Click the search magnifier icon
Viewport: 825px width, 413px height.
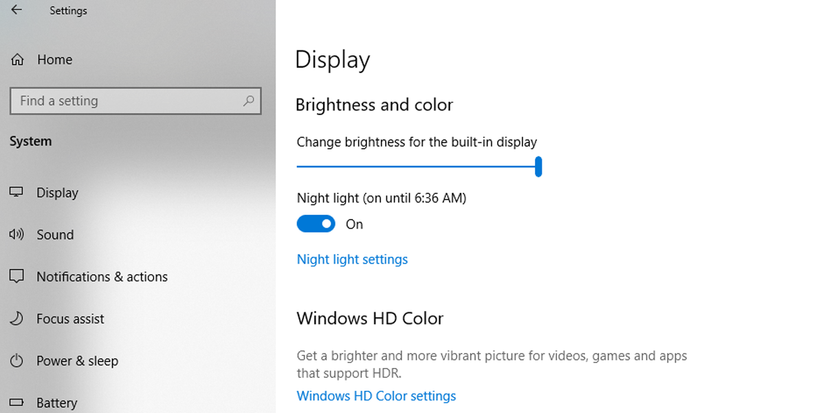(x=249, y=101)
